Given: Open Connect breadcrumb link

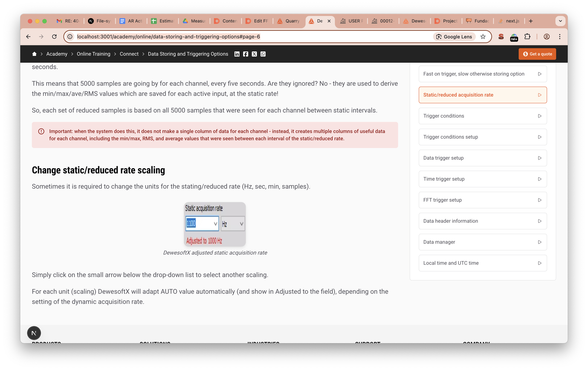Looking at the screenshot, I should pyautogui.click(x=129, y=54).
